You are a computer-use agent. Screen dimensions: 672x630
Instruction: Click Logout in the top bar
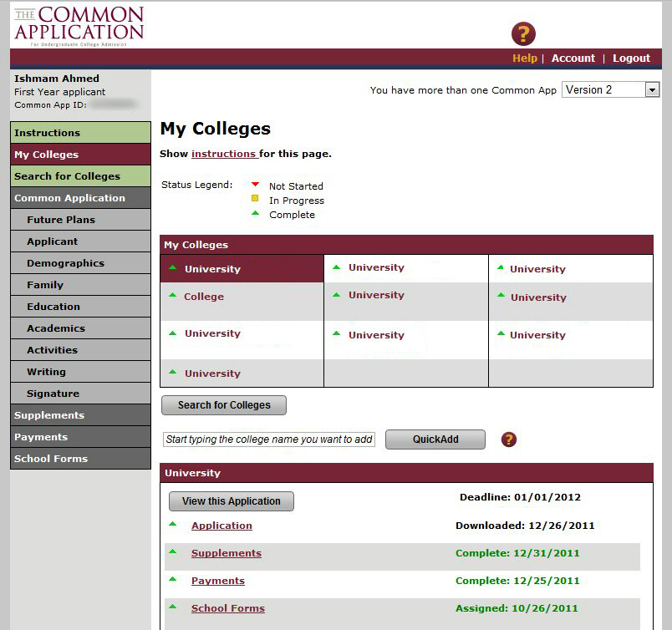[631, 58]
